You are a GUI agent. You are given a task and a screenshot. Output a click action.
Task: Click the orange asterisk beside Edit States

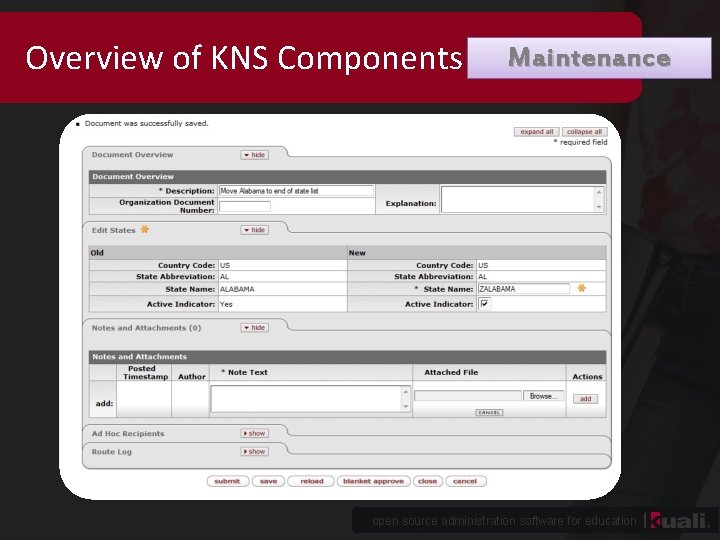145,229
